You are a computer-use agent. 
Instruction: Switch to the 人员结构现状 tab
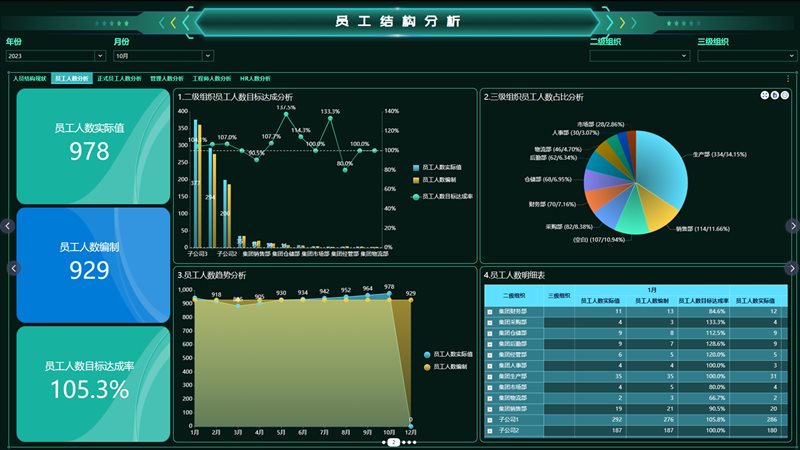[30, 79]
